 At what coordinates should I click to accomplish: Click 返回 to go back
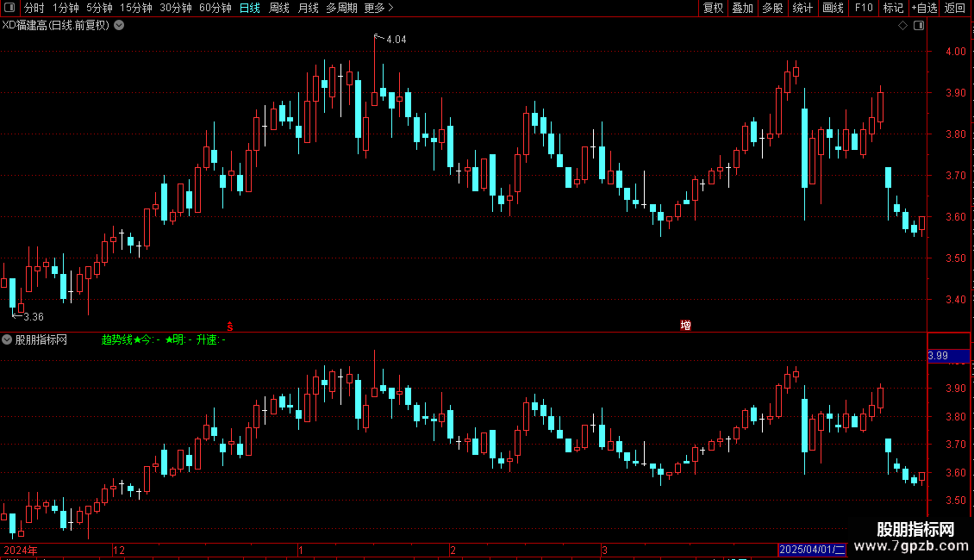coord(955,8)
